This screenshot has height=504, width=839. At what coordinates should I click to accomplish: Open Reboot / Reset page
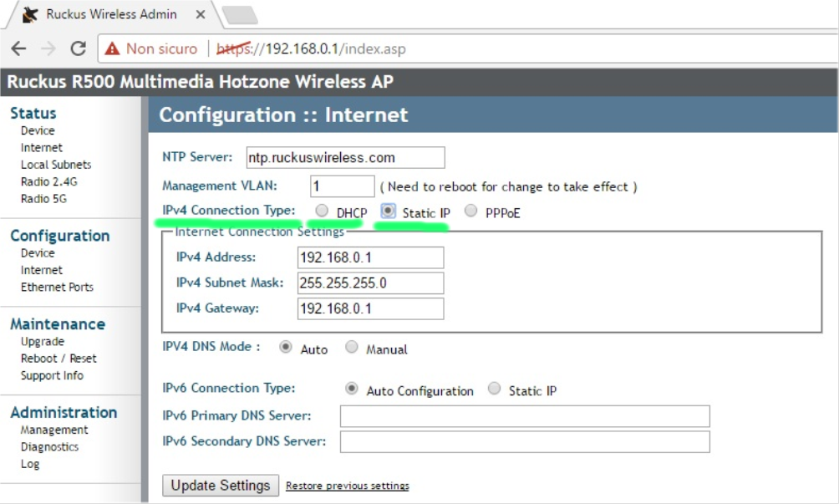58,359
